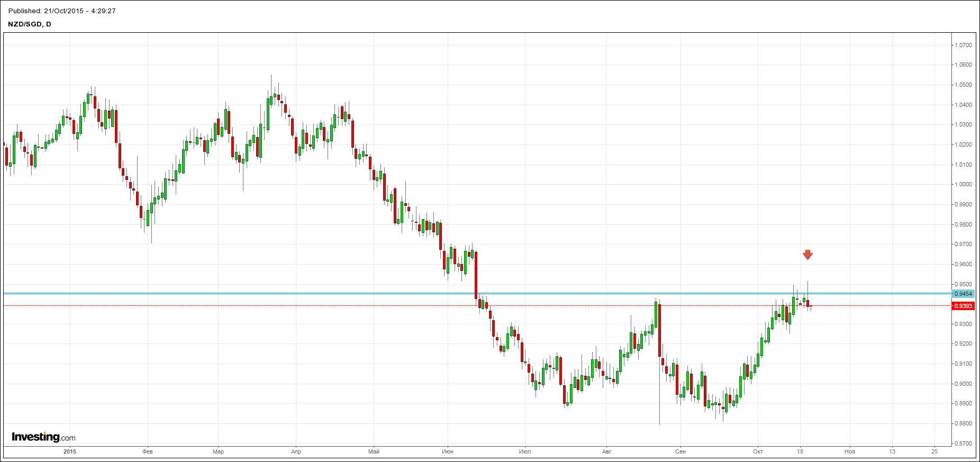
Task: Click the 'Ноя' month label on the time axis
Action: pyautogui.click(x=850, y=451)
